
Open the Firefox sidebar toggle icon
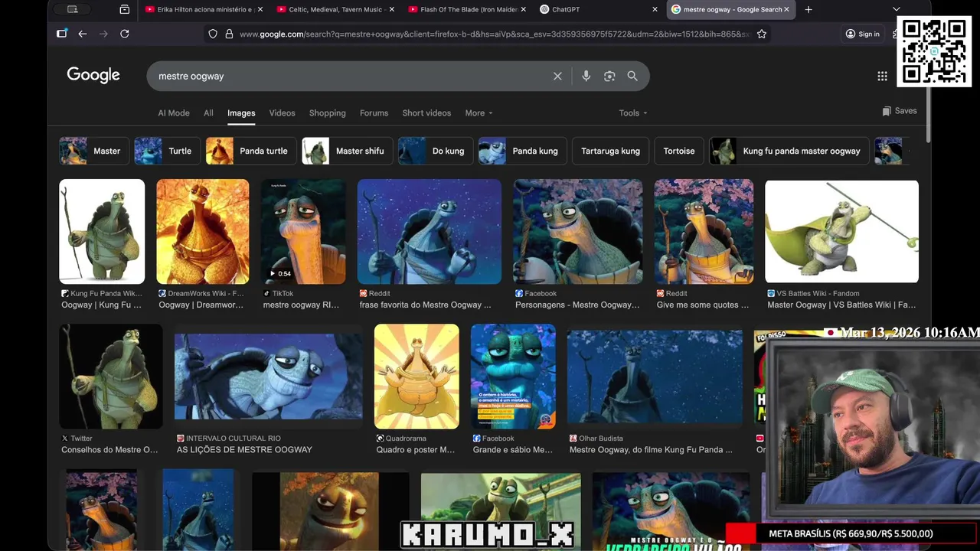[62, 34]
